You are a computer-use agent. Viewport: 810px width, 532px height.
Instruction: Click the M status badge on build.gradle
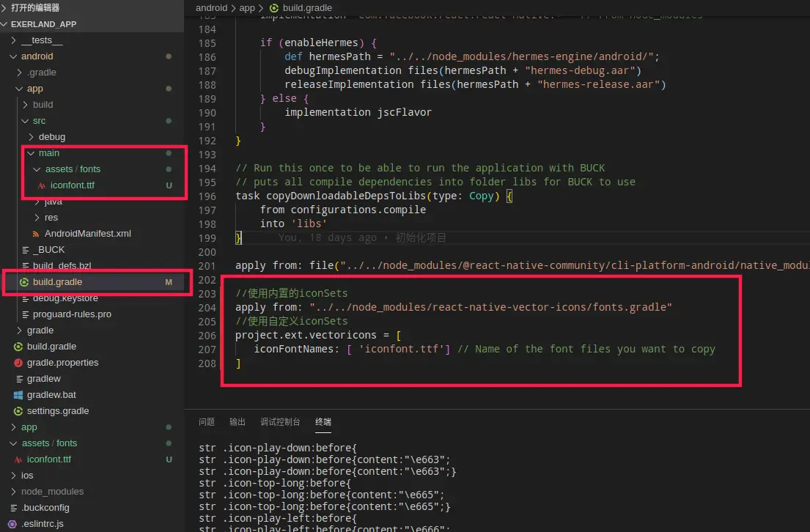coord(169,282)
